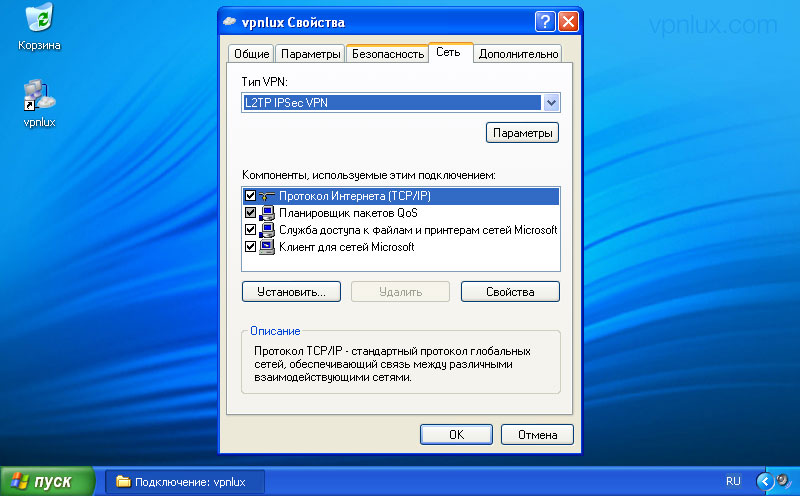Image resolution: width=800 pixels, height=496 pixels.
Task: Click the RU language indicator
Action: tap(733, 481)
